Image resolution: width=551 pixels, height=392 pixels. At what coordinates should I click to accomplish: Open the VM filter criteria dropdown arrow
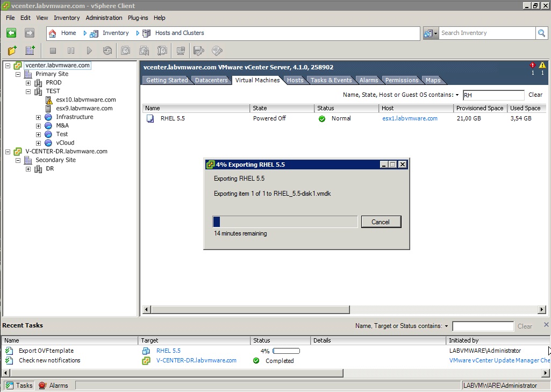[457, 95]
